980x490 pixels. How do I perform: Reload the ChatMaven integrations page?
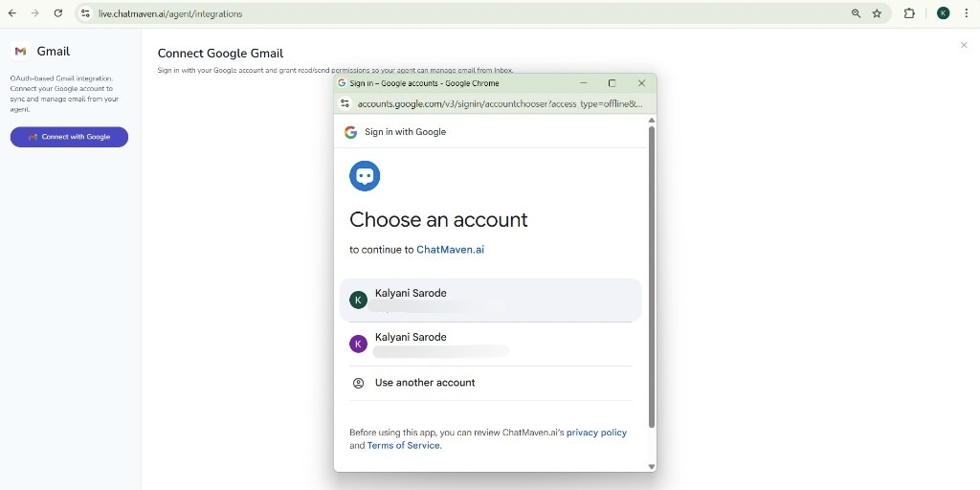pos(58,13)
